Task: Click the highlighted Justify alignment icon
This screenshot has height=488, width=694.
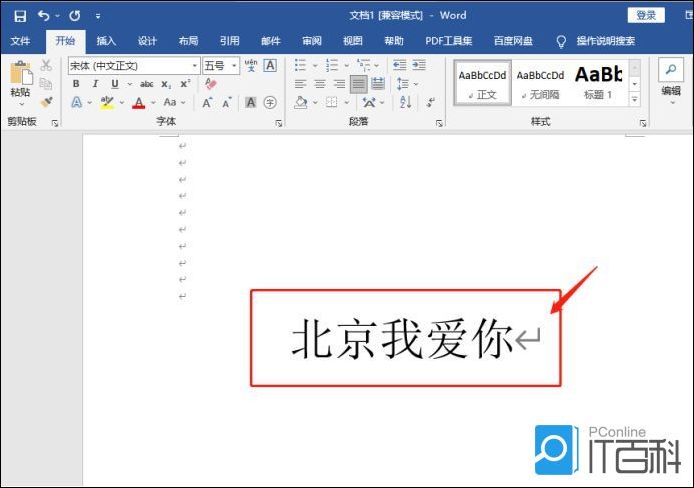Action: (x=359, y=84)
